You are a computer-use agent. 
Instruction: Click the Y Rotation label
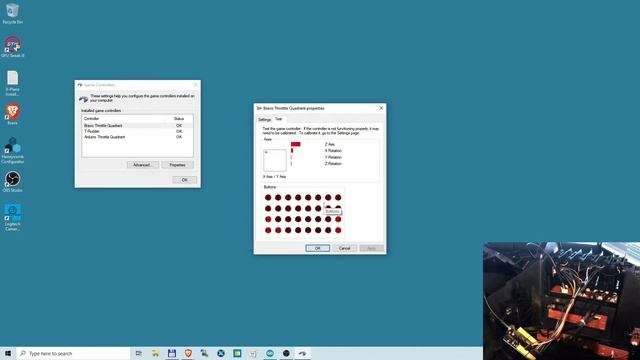pyautogui.click(x=333, y=157)
